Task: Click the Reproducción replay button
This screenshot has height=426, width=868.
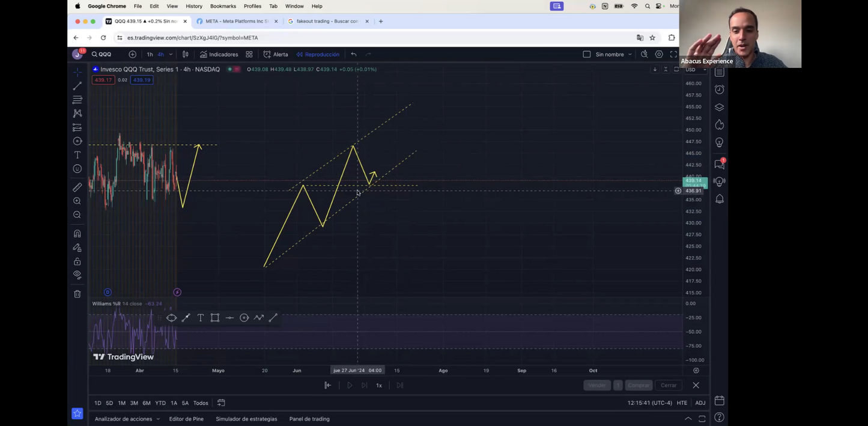Action: click(x=317, y=54)
